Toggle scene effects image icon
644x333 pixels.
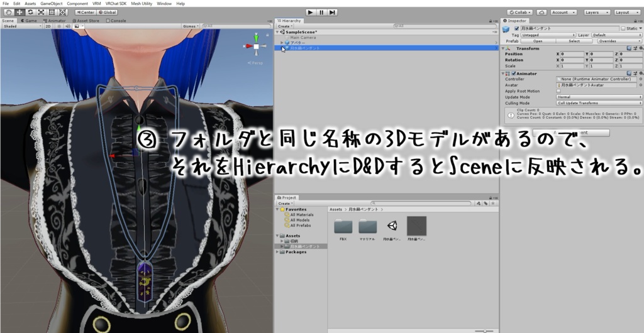77,26
